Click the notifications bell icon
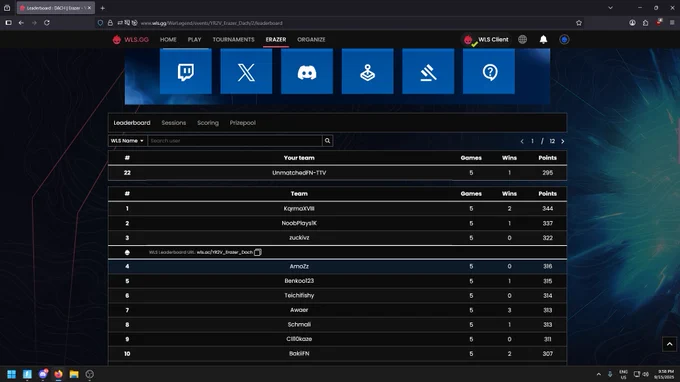This screenshot has height=382, width=680. [543, 39]
